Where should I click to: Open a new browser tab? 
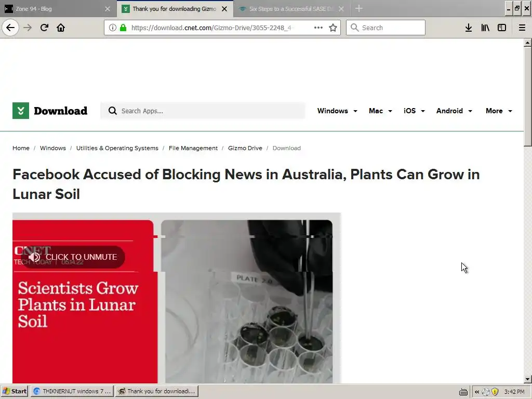[x=359, y=8]
